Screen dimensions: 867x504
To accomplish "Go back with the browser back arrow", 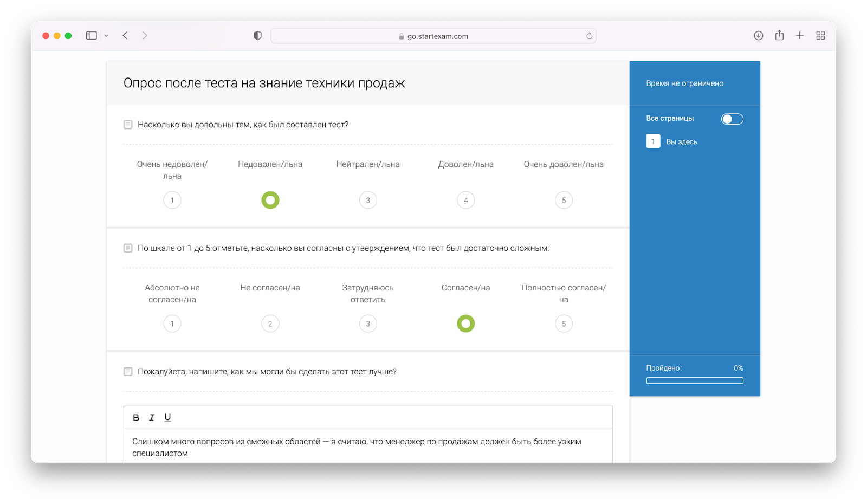I will [x=125, y=36].
